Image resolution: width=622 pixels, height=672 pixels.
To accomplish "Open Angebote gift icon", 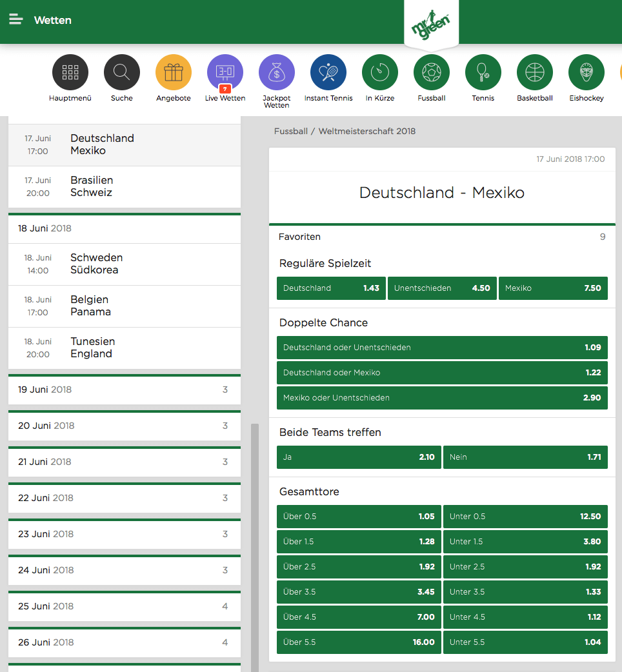I will pos(174,72).
